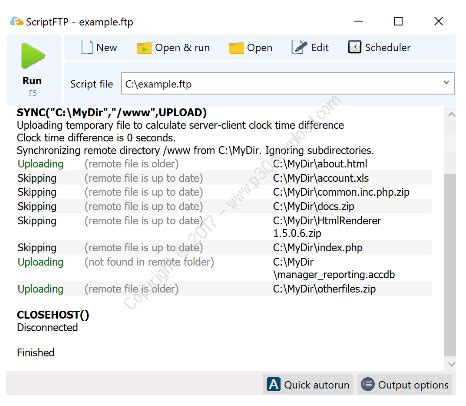Maximize the ScriptFTP window
The image size is (466, 406).
tap(398, 21)
